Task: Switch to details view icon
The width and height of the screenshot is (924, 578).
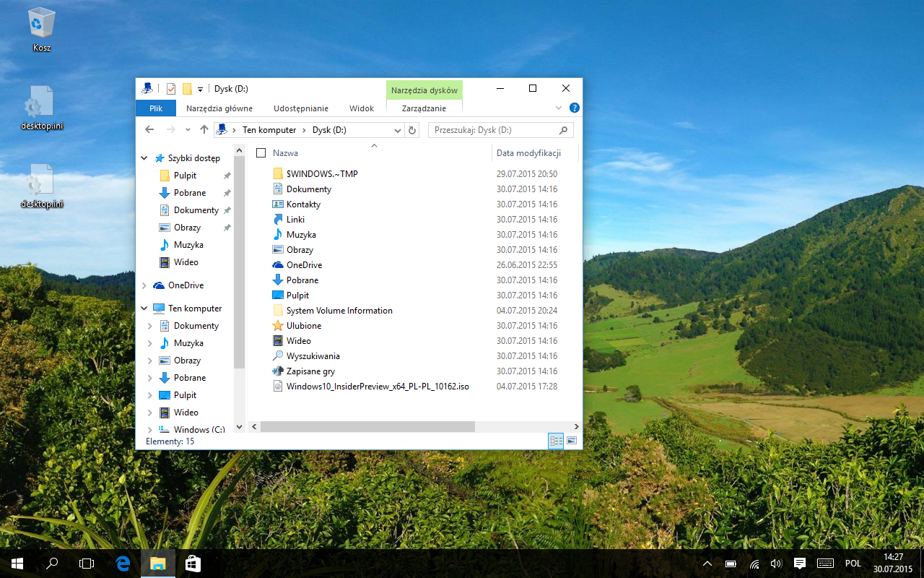Action: (x=556, y=441)
